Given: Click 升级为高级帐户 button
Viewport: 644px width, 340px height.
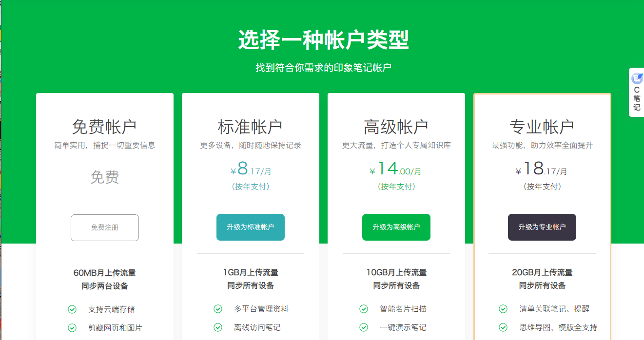Looking at the screenshot, I should point(396,227).
